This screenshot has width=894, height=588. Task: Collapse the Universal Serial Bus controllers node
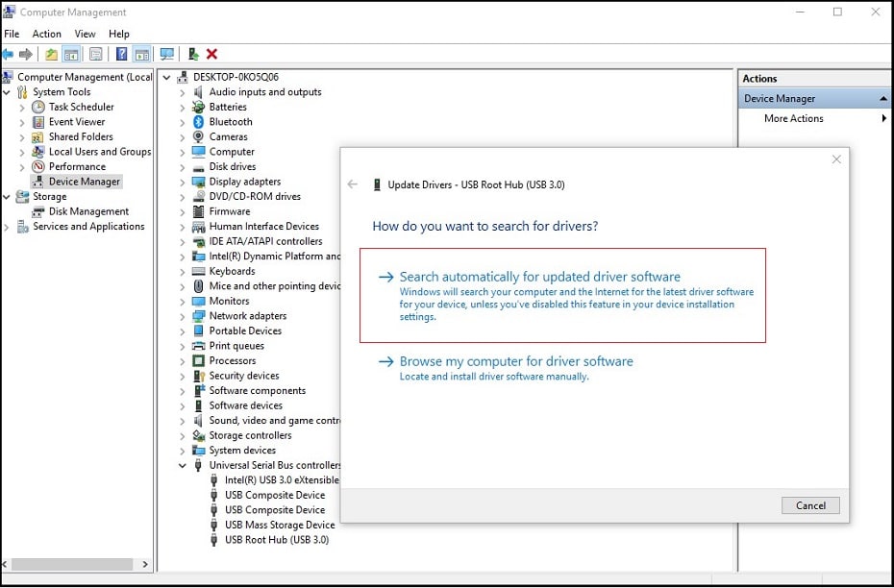click(x=183, y=465)
